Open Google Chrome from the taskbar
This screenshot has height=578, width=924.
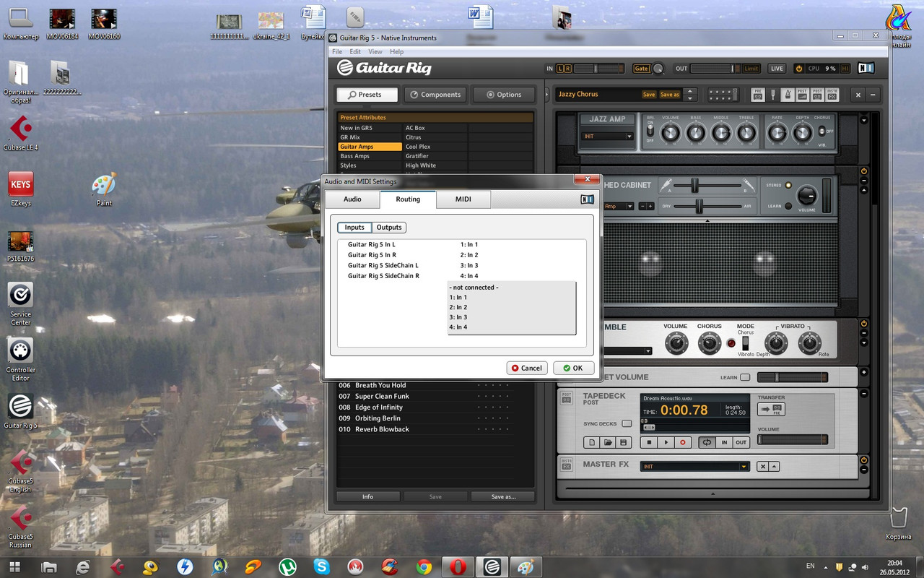point(424,566)
